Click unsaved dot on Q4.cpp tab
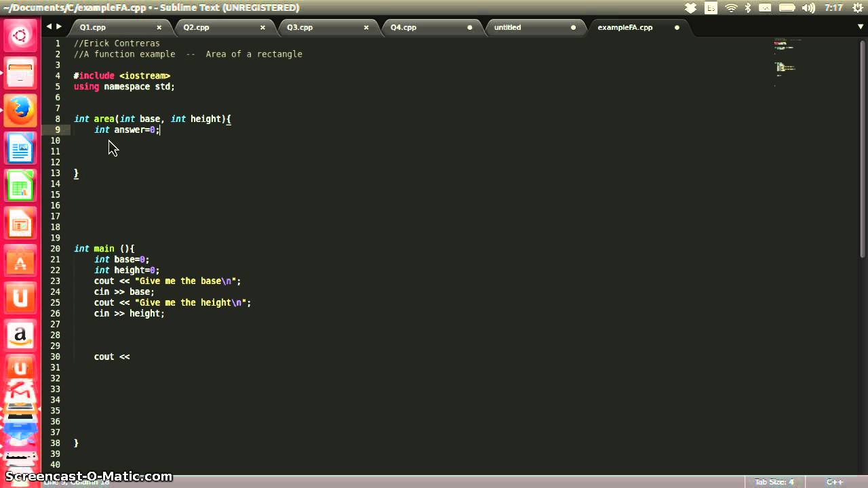This screenshot has width=868, height=488. (x=470, y=28)
